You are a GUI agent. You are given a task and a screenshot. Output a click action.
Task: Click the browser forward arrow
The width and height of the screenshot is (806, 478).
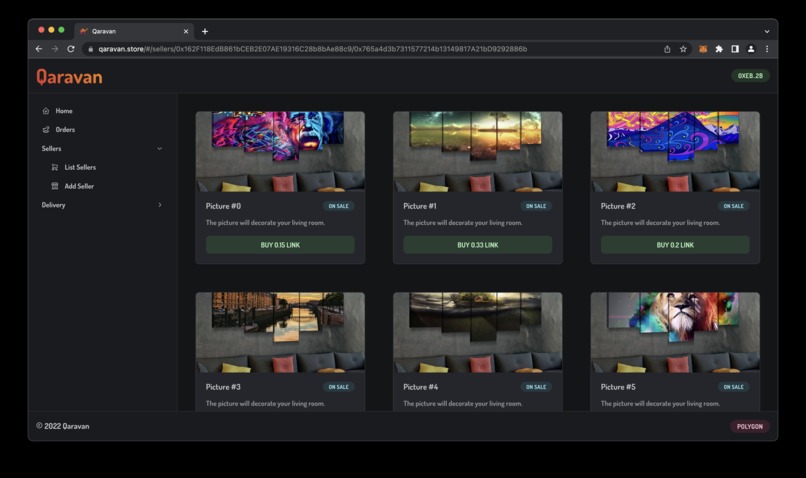[x=55, y=49]
